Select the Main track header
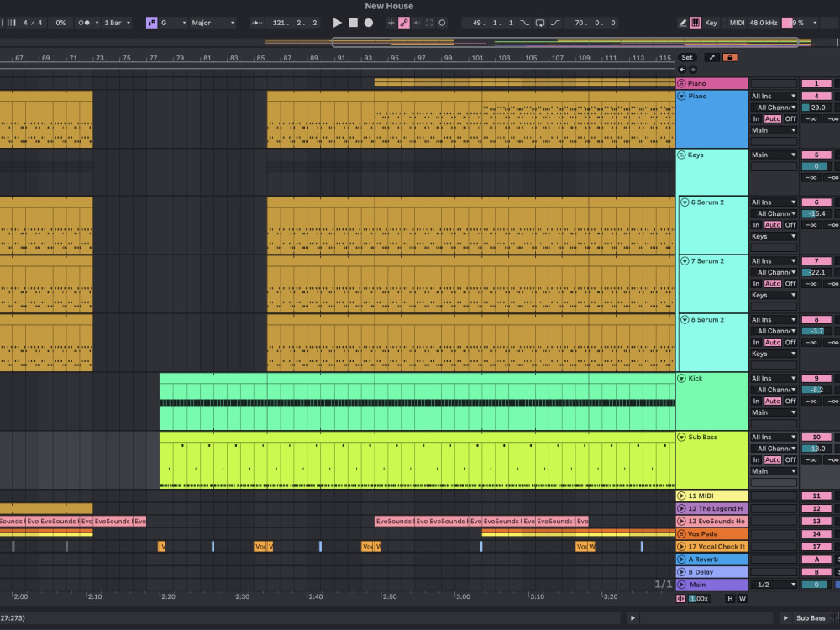Image resolution: width=840 pixels, height=630 pixels. click(712, 585)
